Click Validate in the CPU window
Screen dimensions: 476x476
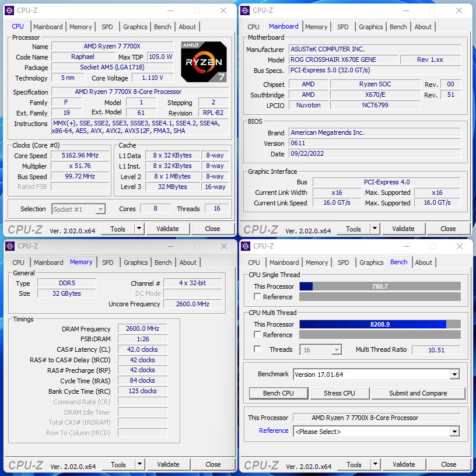tap(167, 229)
